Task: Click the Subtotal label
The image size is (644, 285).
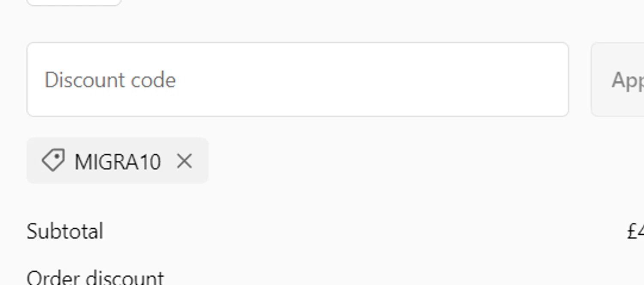Action: (x=65, y=231)
